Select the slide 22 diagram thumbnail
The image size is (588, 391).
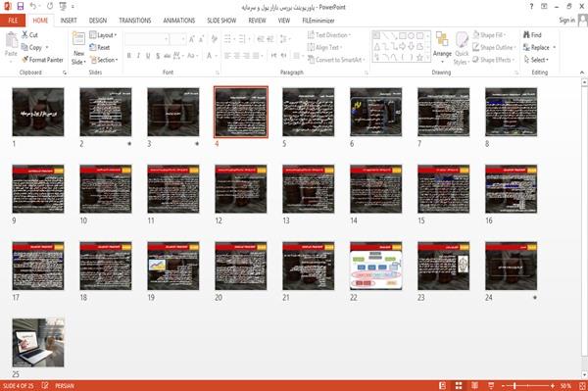(375, 266)
